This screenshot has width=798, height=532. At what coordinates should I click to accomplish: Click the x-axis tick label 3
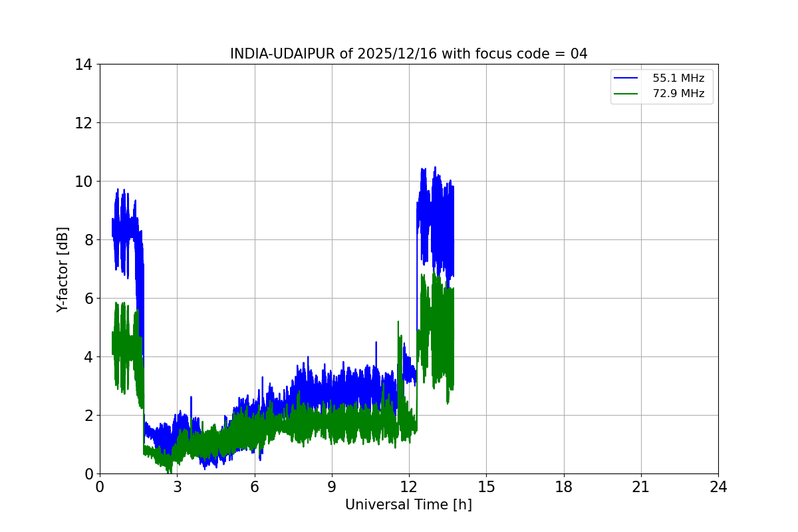tap(177, 487)
